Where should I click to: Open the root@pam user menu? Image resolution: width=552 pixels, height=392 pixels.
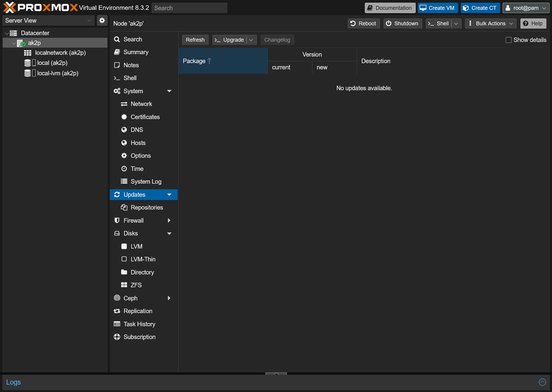526,8
